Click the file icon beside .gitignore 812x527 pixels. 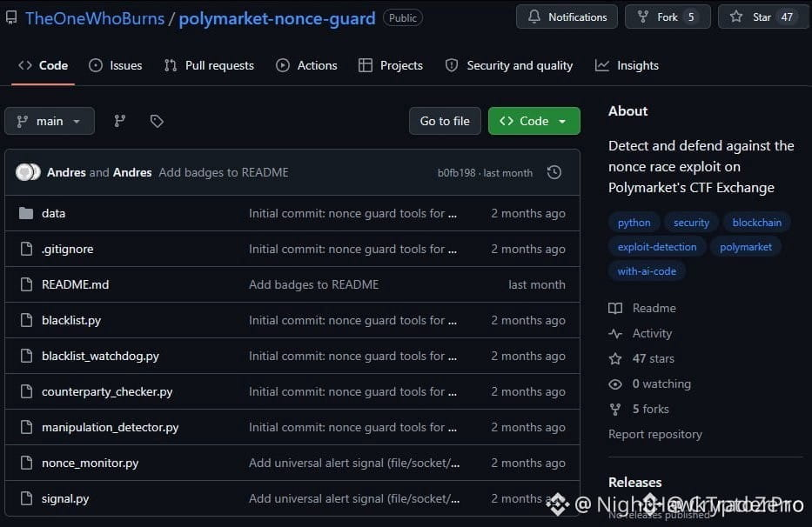pos(26,249)
